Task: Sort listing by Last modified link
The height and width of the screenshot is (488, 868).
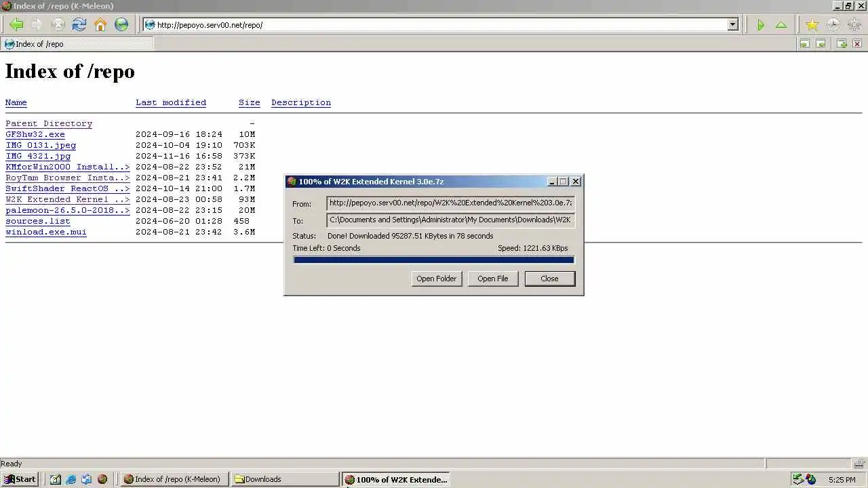Action: point(171,103)
